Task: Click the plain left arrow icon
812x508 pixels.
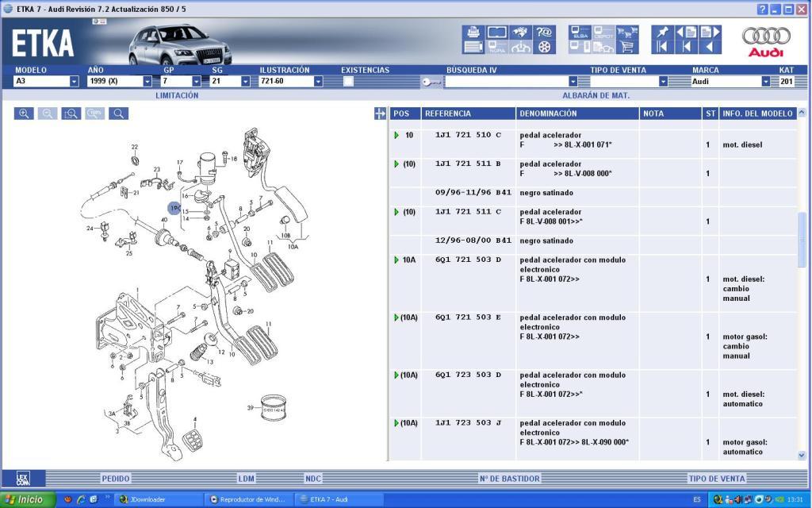Action: 710,47
